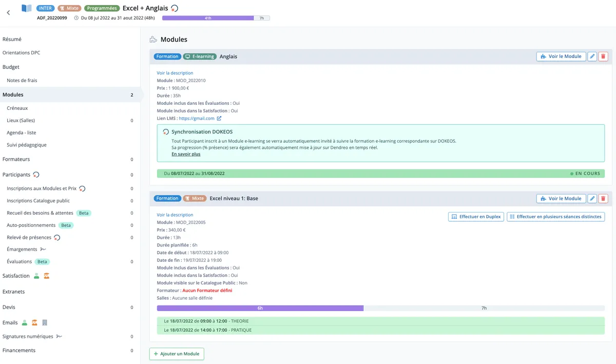Screen dimensions: 616x364
Task: Edit the Anglais module with pencil icon
Action: (x=592, y=56)
